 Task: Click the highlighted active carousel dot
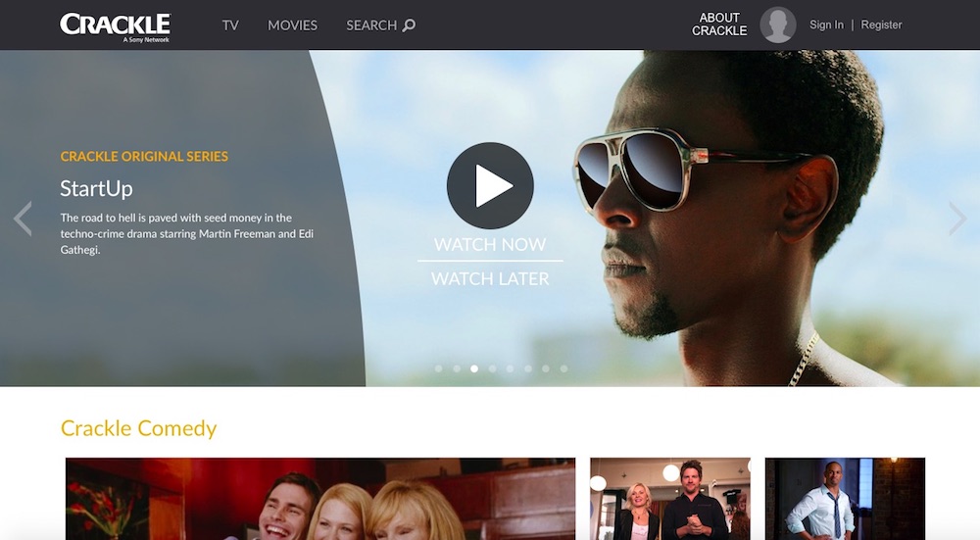tap(474, 369)
